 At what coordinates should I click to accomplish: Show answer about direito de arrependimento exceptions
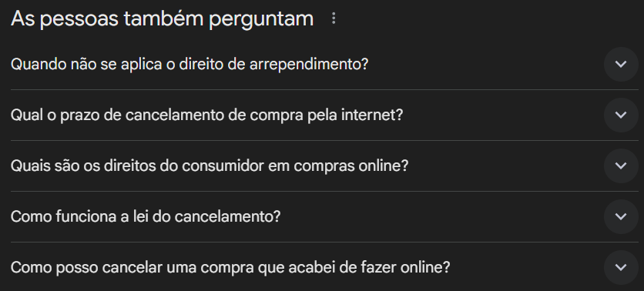[324, 64]
